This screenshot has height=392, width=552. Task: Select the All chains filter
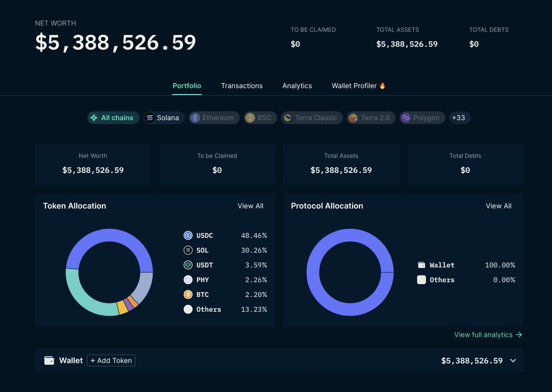pyautogui.click(x=113, y=118)
